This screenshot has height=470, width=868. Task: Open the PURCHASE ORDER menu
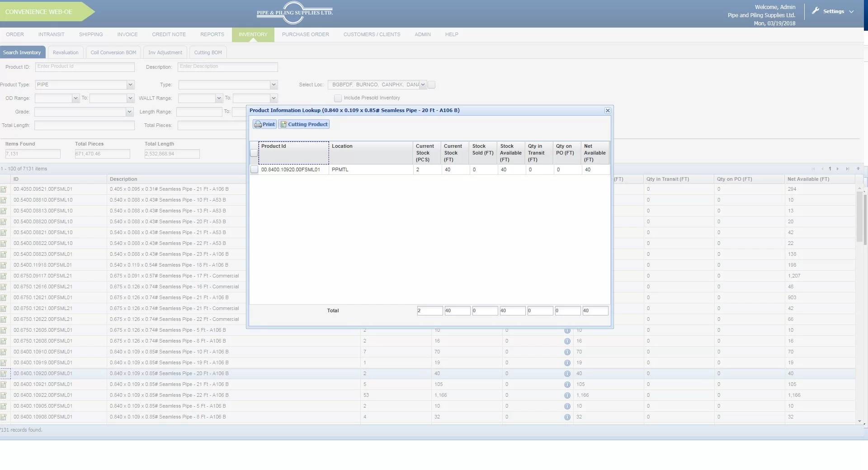[305, 35]
